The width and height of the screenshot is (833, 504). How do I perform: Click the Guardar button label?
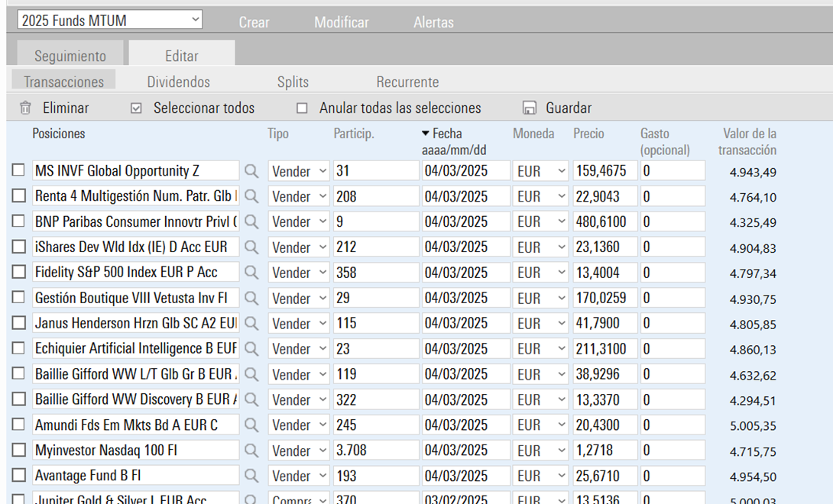pos(569,108)
